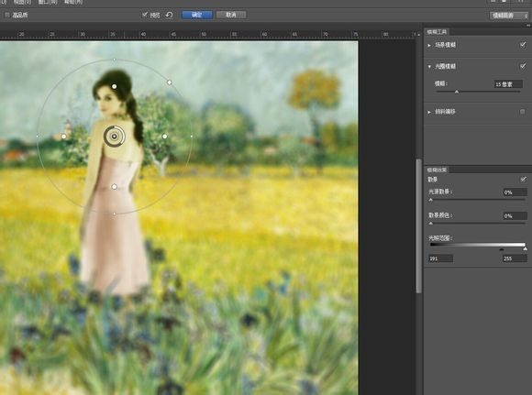Click the 光源散景 0% value field
Screen dimensions: 532x395
(515, 192)
